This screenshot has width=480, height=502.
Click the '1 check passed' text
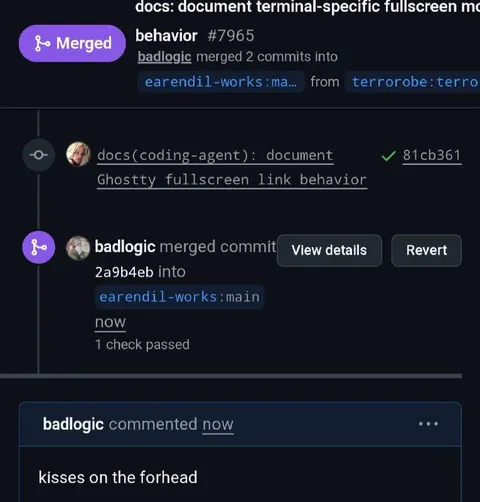coord(142,345)
